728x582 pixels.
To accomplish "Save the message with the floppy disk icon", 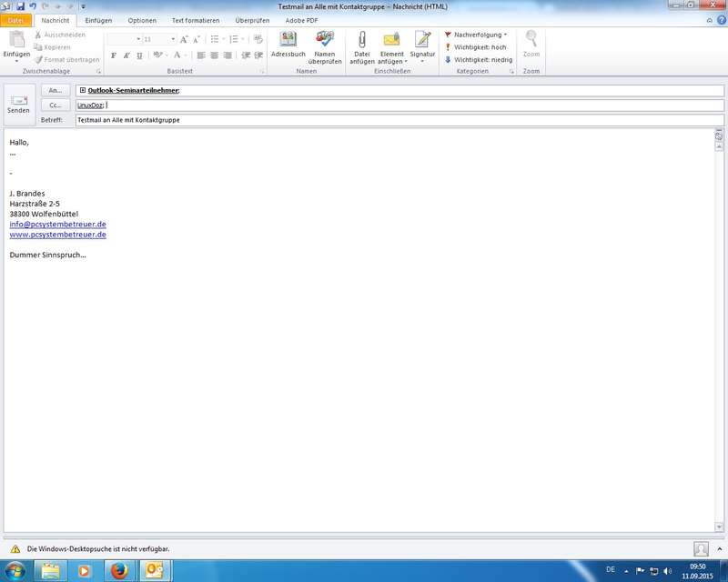I will tap(20, 6).
